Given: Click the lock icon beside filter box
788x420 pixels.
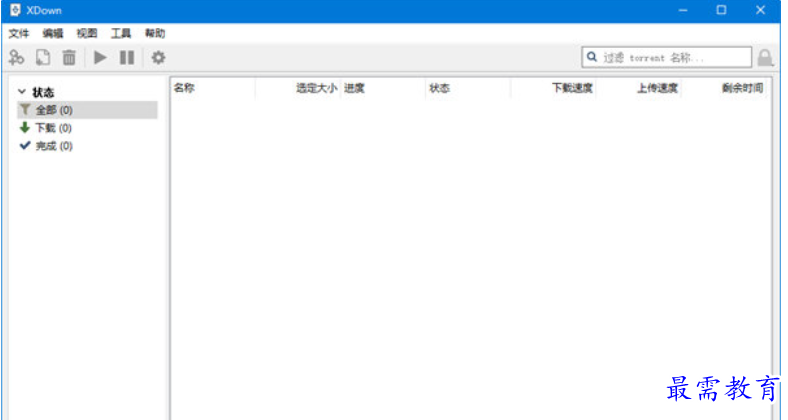Looking at the screenshot, I should pyautogui.click(x=765, y=58).
